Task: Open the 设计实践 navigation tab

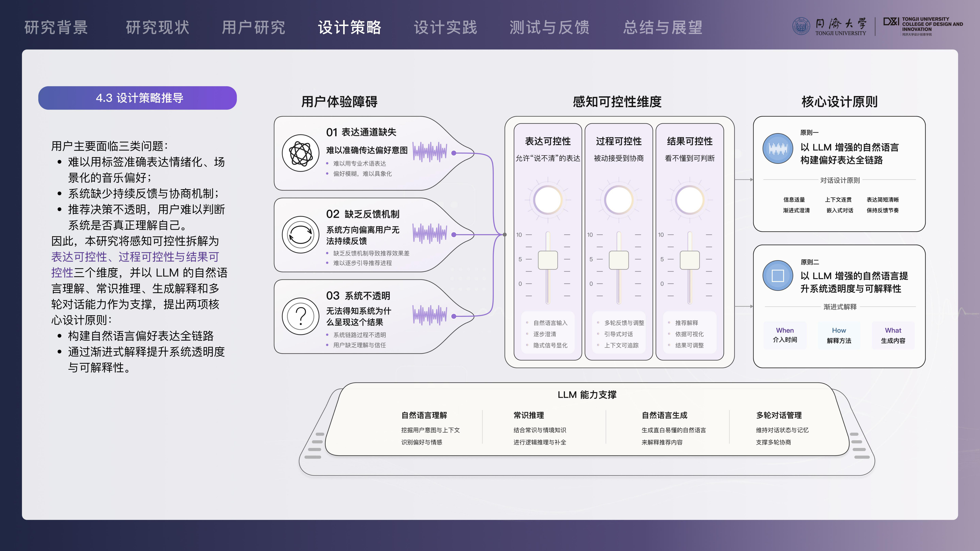Action: click(x=446, y=27)
